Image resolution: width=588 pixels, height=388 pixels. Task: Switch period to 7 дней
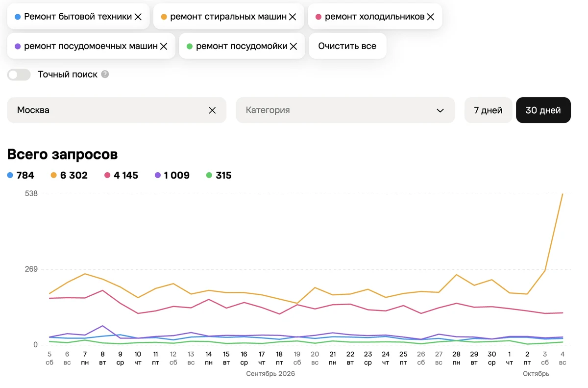click(x=488, y=110)
